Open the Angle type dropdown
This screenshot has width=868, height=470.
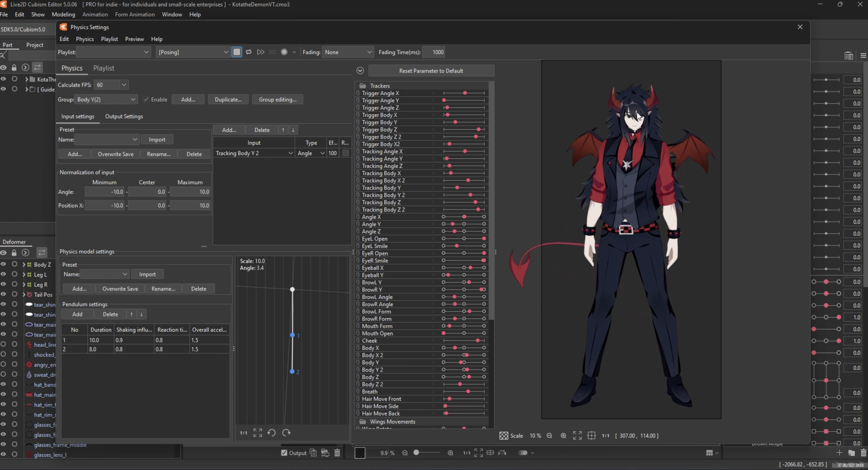[x=311, y=153]
